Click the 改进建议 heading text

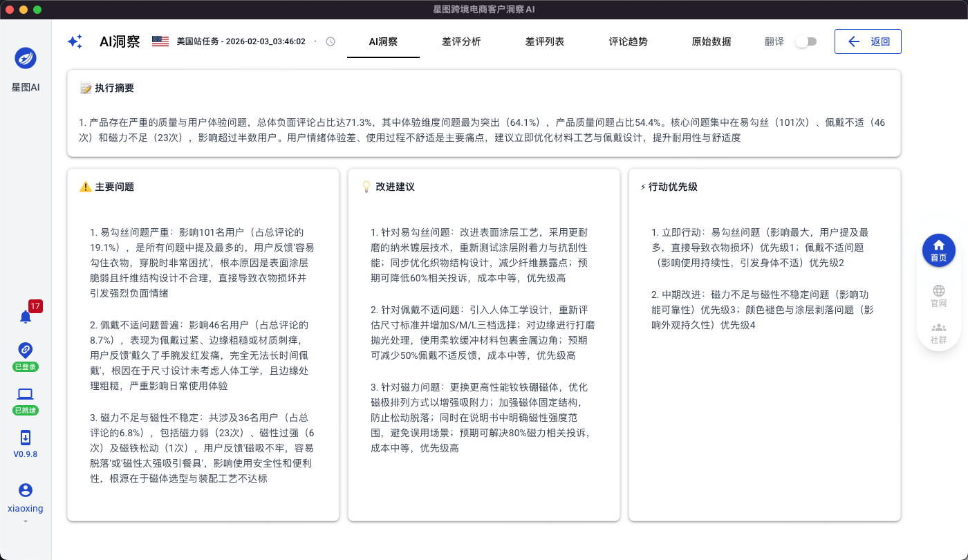coord(395,187)
